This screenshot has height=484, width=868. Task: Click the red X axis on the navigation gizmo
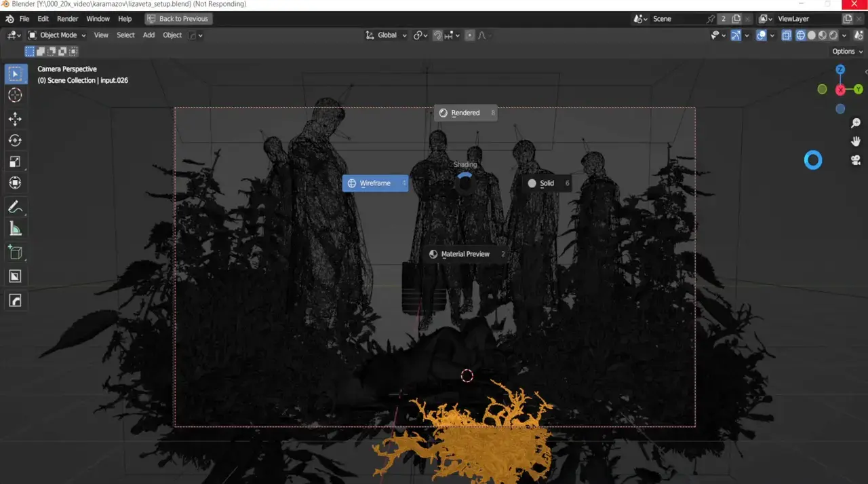click(840, 89)
